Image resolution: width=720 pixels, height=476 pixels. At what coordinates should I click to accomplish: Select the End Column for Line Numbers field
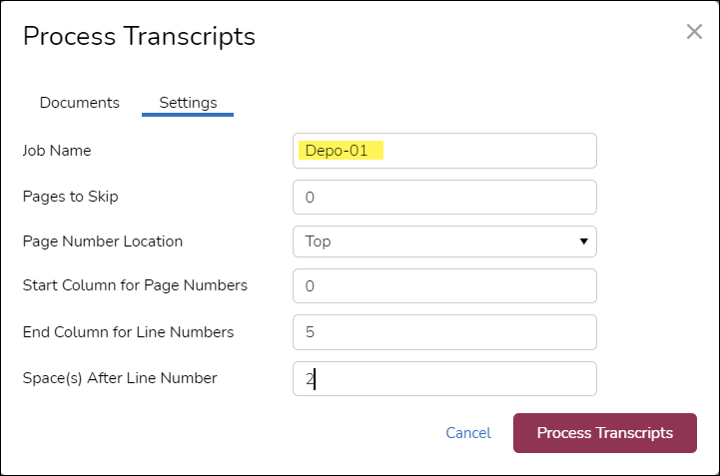point(444,332)
